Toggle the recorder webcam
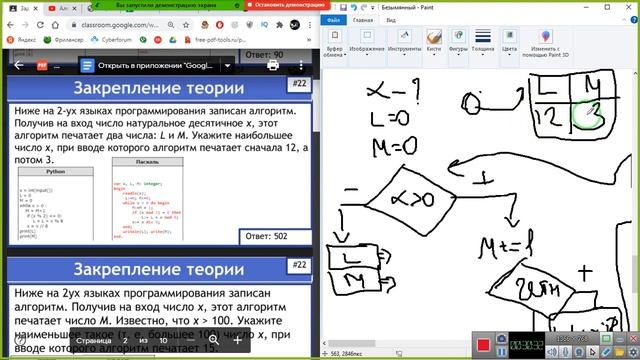This screenshot has width=640, height=360. 579,351
